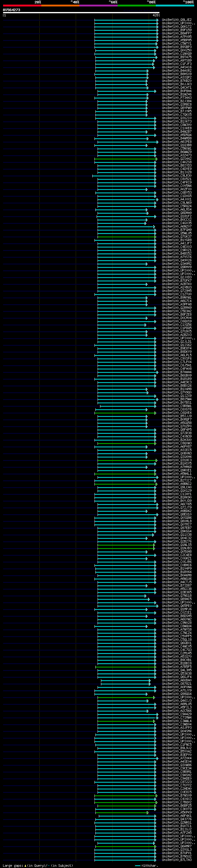
Task: Open hit UniRef100_P73443
Action: coord(176,98)
